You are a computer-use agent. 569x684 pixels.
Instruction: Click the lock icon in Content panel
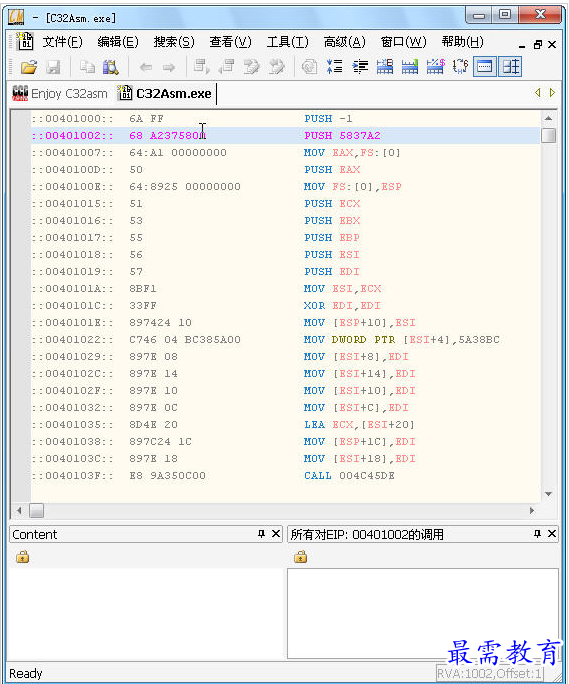point(23,557)
